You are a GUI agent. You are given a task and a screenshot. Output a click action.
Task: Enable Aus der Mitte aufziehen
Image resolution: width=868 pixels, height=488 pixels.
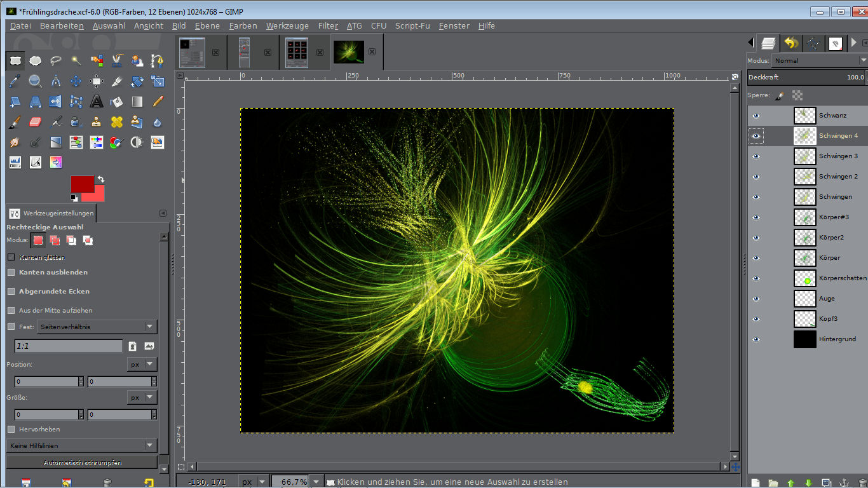11,310
